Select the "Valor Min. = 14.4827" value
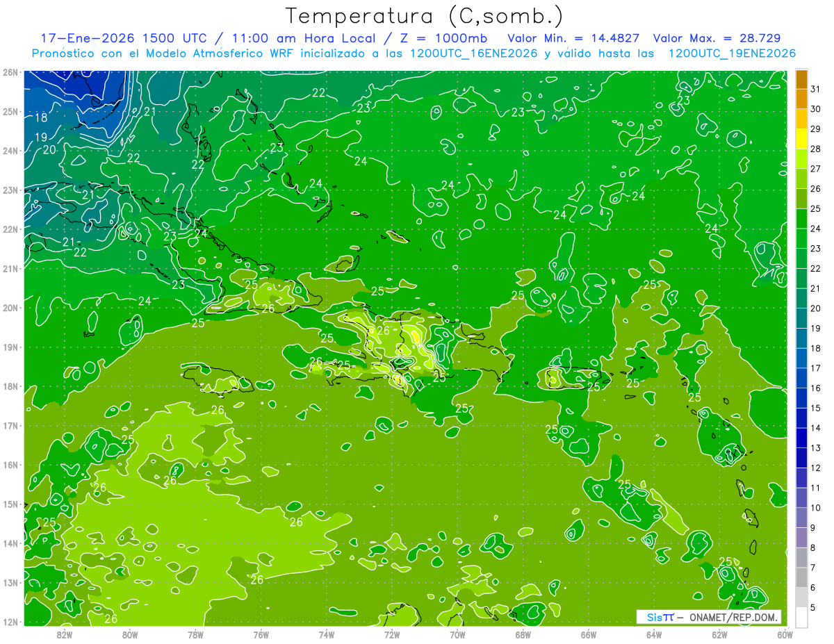 (574, 38)
